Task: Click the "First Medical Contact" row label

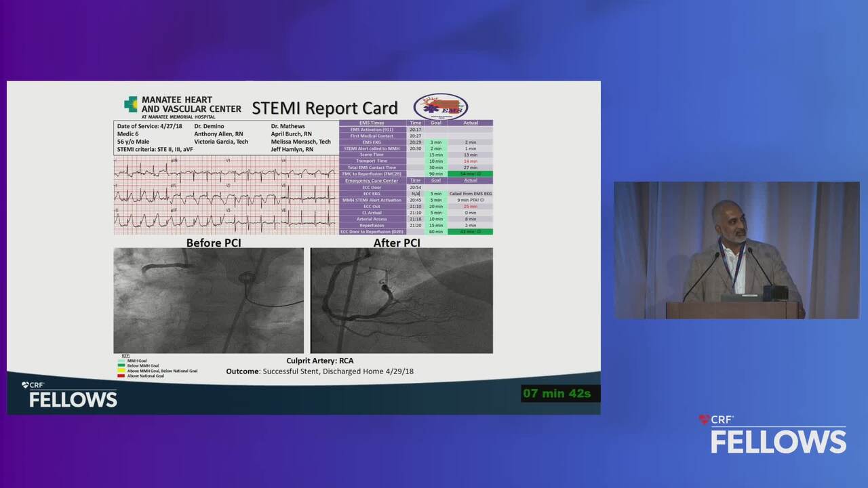Action: [372, 136]
